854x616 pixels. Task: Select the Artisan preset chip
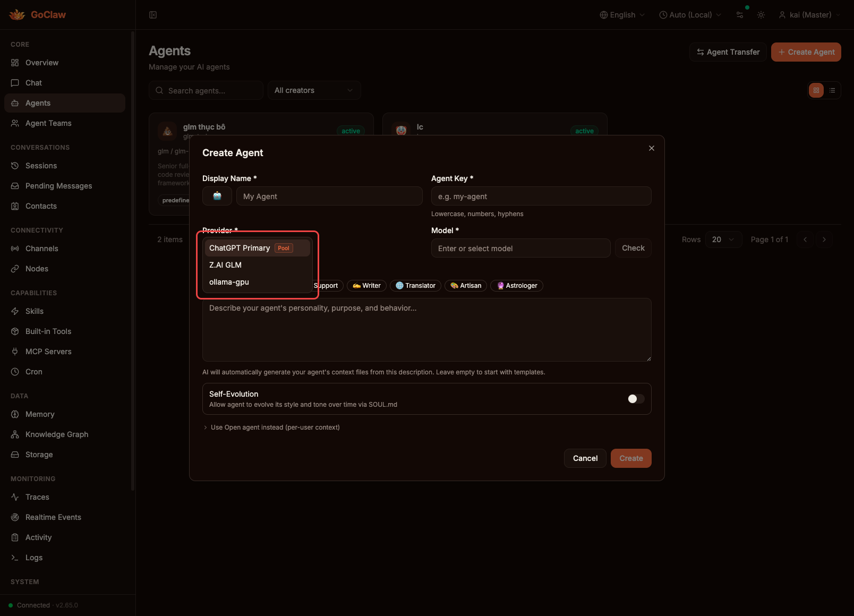click(466, 286)
